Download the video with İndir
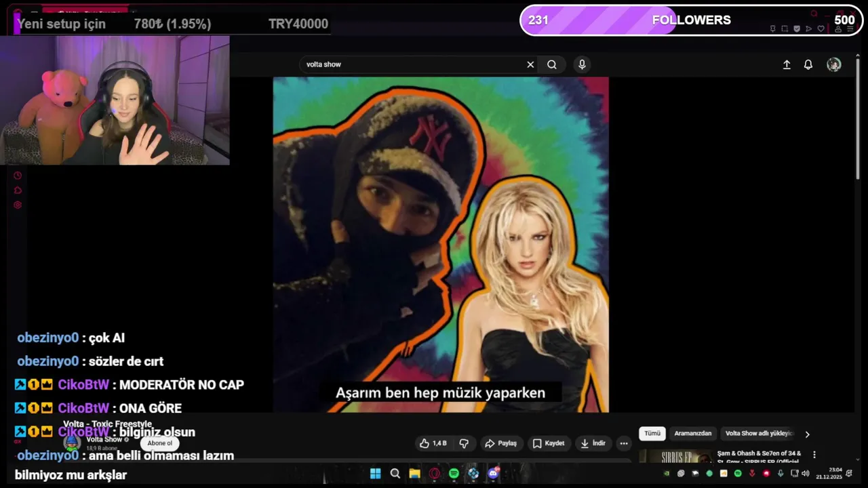The image size is (868, 488). (593, 443)
